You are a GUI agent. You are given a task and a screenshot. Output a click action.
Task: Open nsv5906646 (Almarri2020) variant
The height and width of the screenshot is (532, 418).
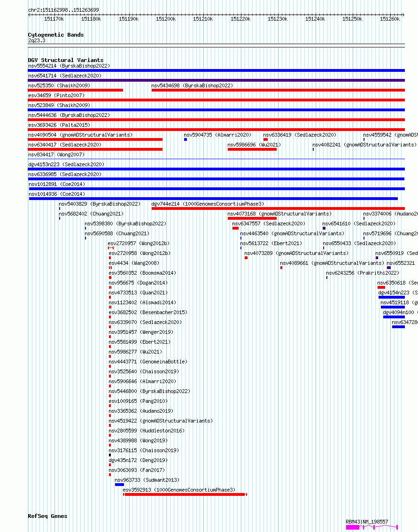142,381
